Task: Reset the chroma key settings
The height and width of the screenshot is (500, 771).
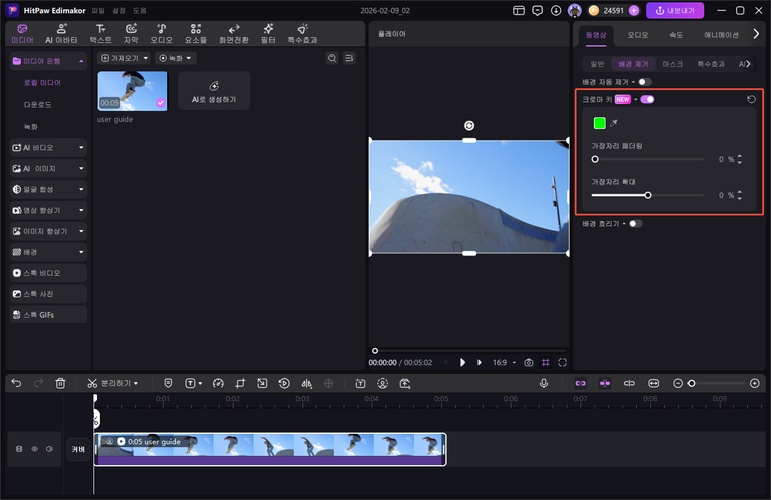Action: [x=751, y=100]
